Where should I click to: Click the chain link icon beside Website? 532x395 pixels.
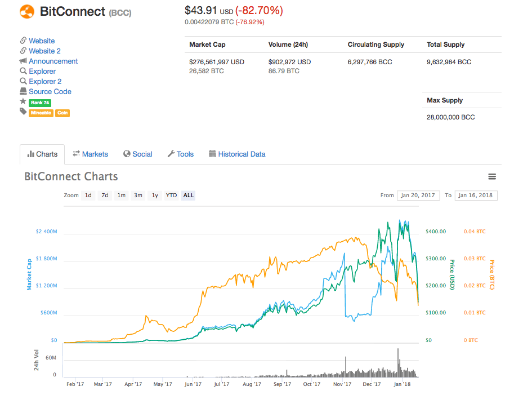(x=23, y=41)
